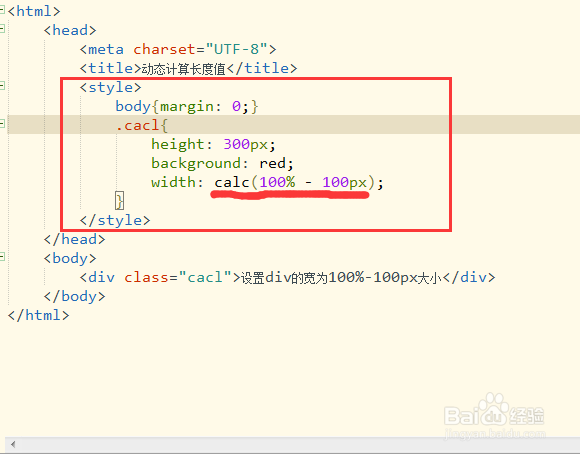580x455 pixels.
Task: Click the closing html tag
Action: click(38, 315)
